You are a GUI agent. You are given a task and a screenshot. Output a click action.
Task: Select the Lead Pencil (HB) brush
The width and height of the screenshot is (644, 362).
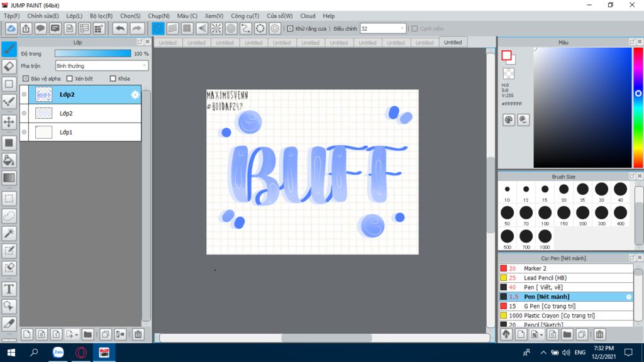click(566, 278)
